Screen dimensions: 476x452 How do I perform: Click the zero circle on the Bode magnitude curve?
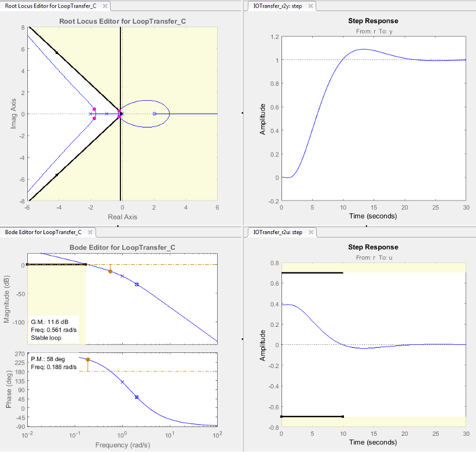click(137, 285)
